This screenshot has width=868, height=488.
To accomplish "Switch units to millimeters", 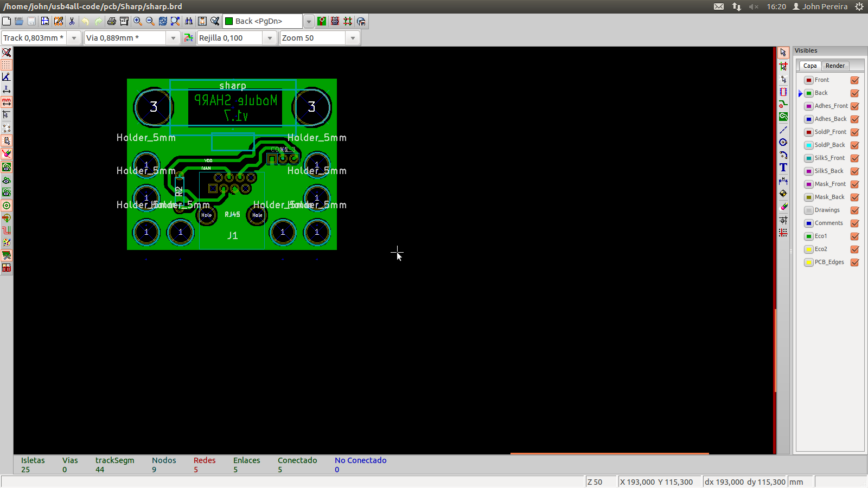I will pyautogui.click(x=7, y=102).
